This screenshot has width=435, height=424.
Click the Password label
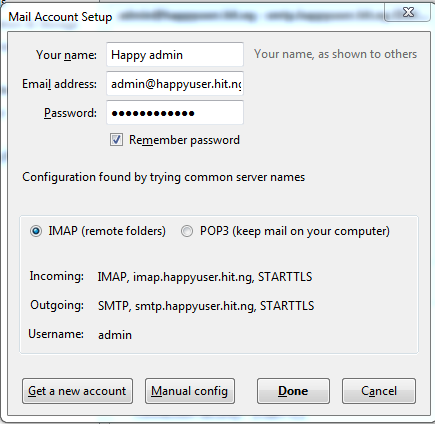(x=70, y=113)
